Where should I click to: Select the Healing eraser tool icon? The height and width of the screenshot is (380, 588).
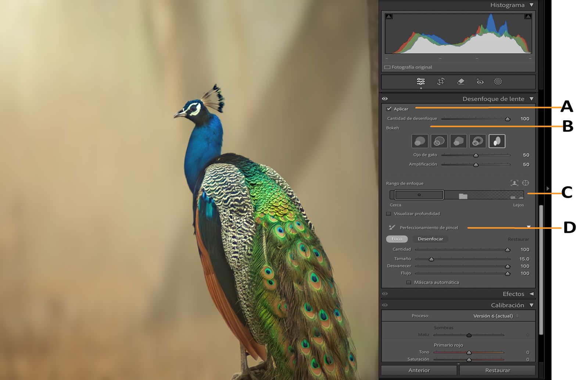(460, 81)
